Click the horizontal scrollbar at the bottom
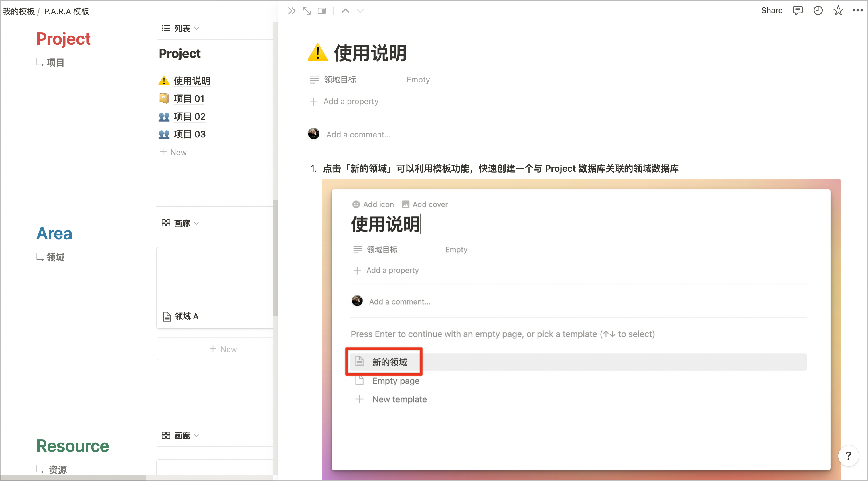 (73, 478)
